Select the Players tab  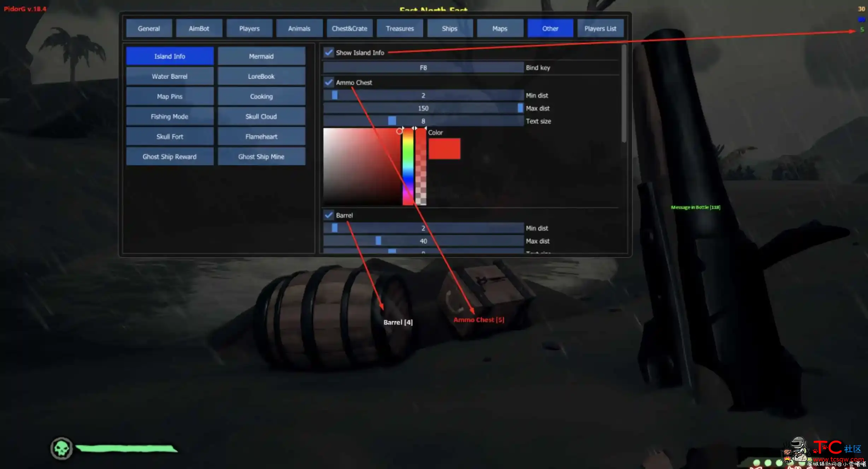click(249, 28)
